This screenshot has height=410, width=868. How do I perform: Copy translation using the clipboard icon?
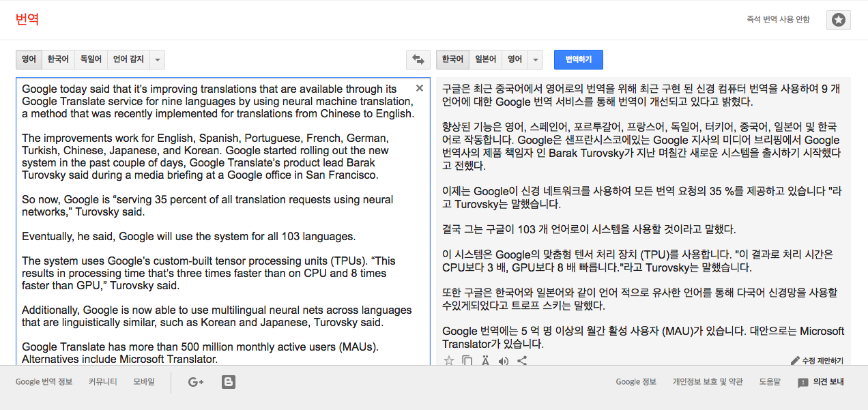point(467,361)
